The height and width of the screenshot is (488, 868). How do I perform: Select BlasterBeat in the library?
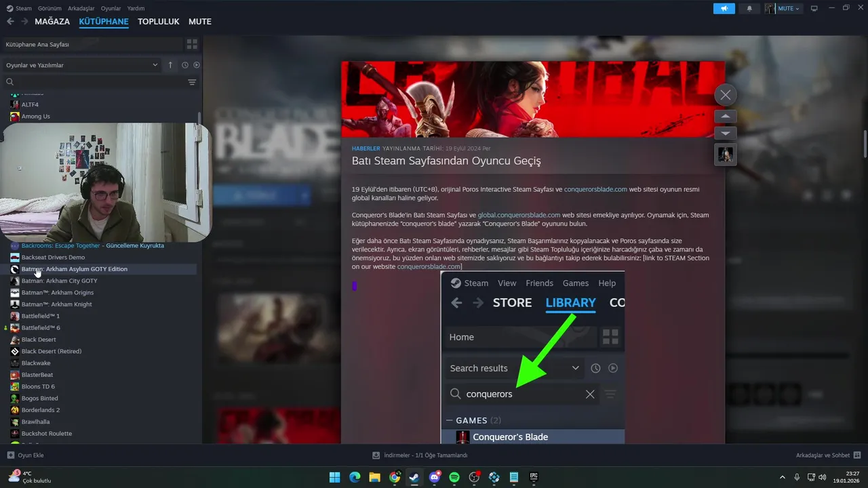[x=37, y=375]
